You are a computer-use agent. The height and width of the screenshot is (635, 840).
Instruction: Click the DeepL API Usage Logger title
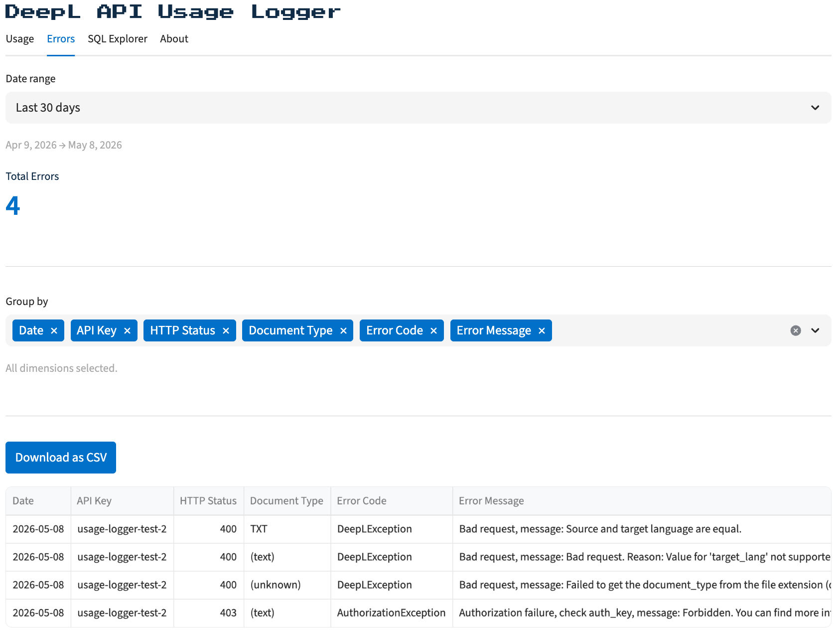coord(173,11)
